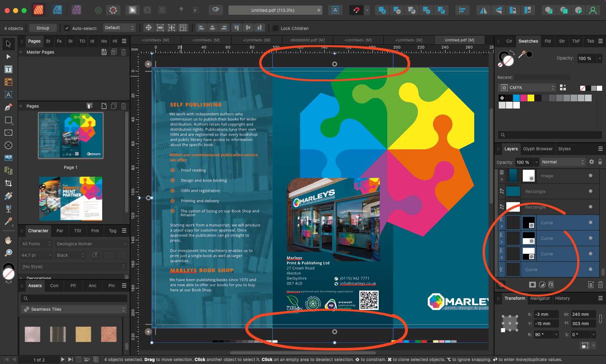The image size is (606, 364).
Task: Select the Place Image tool
Action: click(x=8, y=158)
